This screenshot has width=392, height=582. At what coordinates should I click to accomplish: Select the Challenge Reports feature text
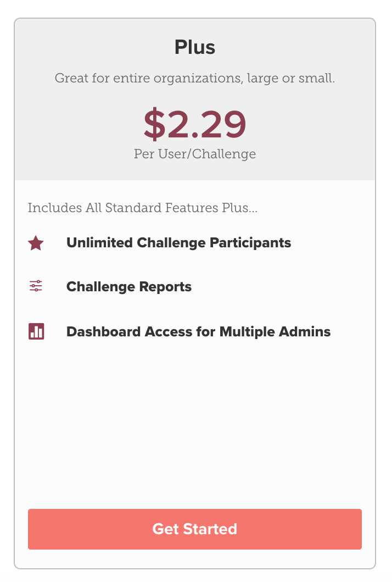(129, 287)
